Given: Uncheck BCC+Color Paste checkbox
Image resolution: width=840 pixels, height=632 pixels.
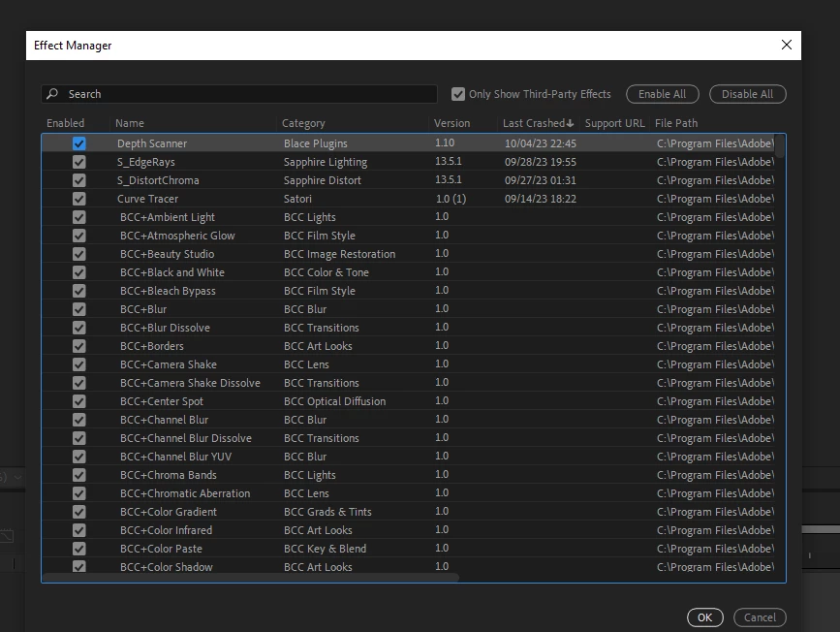Looking at the screenshot, I should [x=79, y=549].
